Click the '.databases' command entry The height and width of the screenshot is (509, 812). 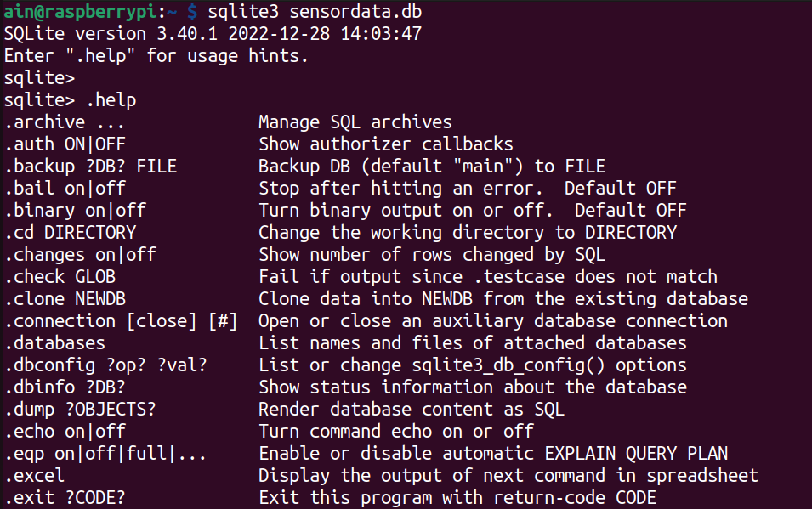[54, 343]
